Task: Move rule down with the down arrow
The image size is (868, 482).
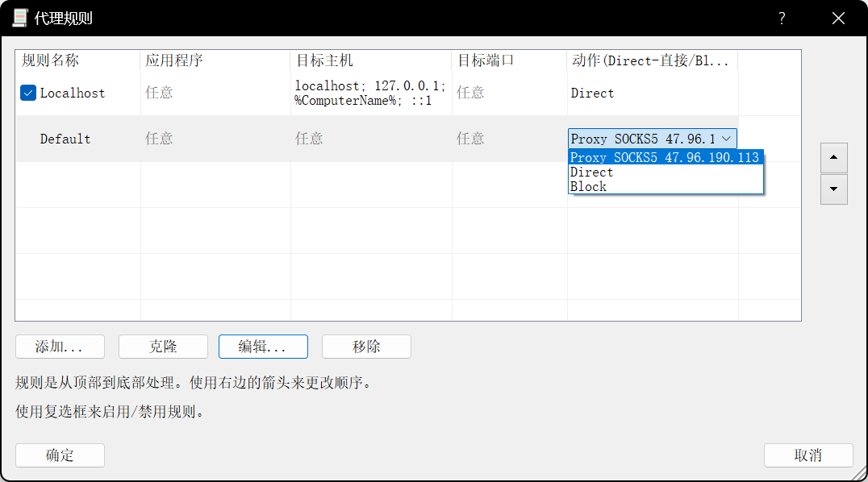Action: (x=833, y=189)
